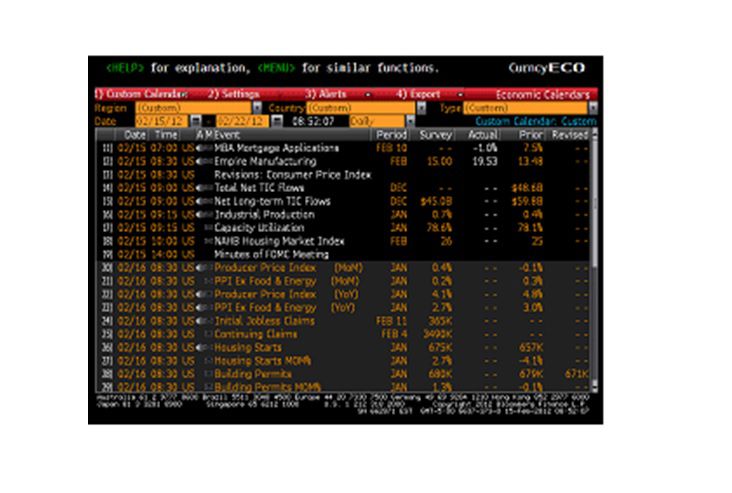Click the Actual column header
Screen dimensions: 732x493
pyautogui.click(x=483, y=135)
